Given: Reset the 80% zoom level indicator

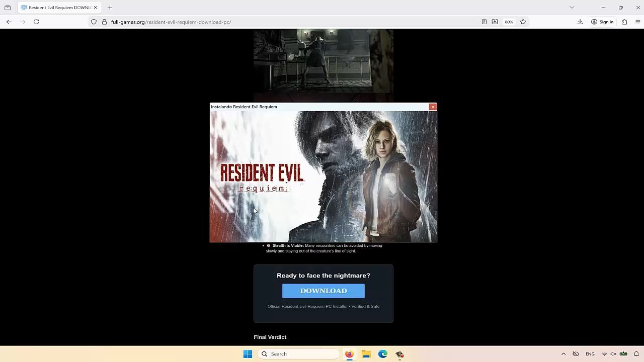Looking at the screenshot, I should pyautogui.click(x=509, y=22).
